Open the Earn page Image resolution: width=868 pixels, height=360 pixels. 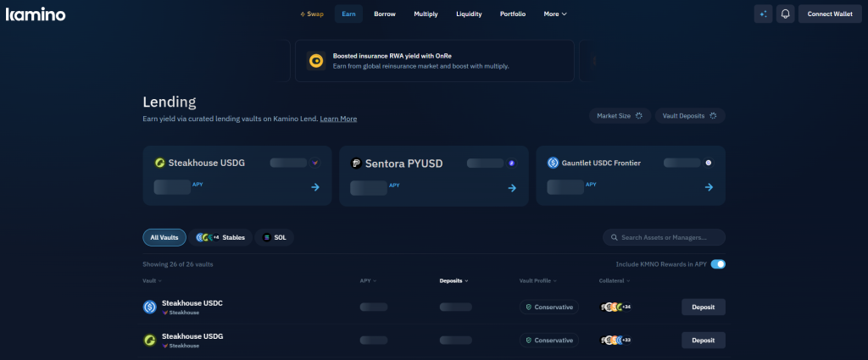[x=348, y=14]
